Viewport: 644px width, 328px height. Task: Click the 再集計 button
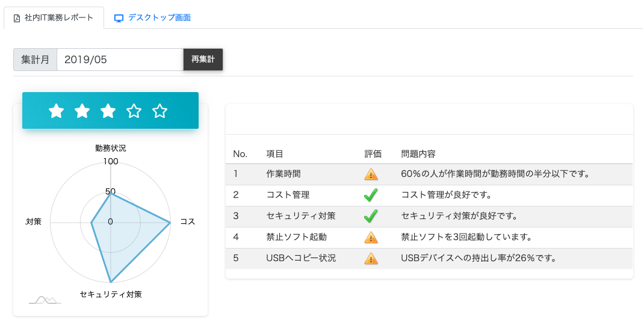pyautogui.click(x=203, y=60)
